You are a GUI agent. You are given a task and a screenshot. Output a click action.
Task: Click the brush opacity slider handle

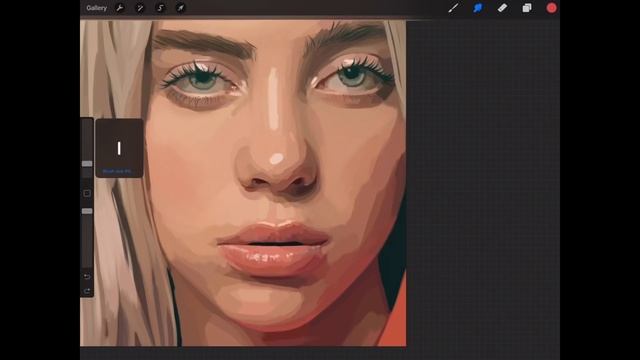(87, 211)
